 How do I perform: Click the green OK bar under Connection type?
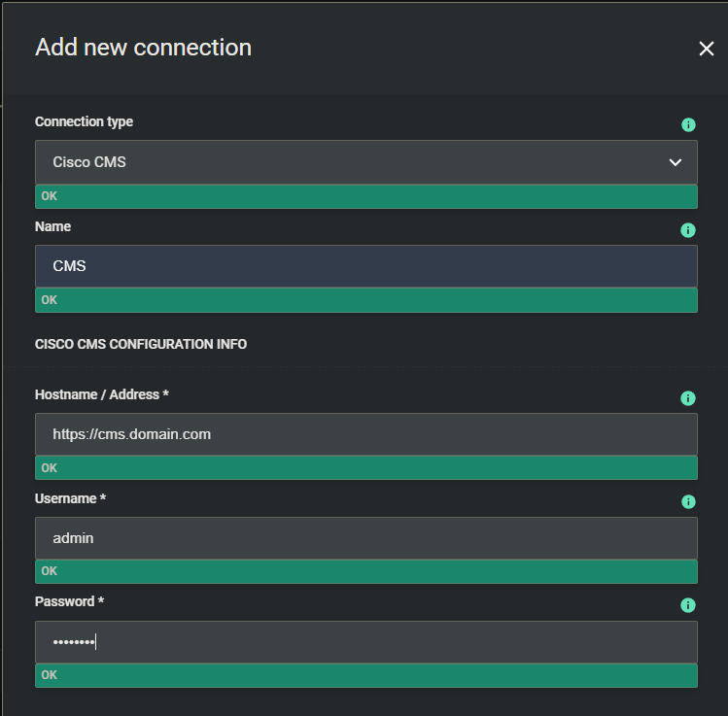pos(365,196)
